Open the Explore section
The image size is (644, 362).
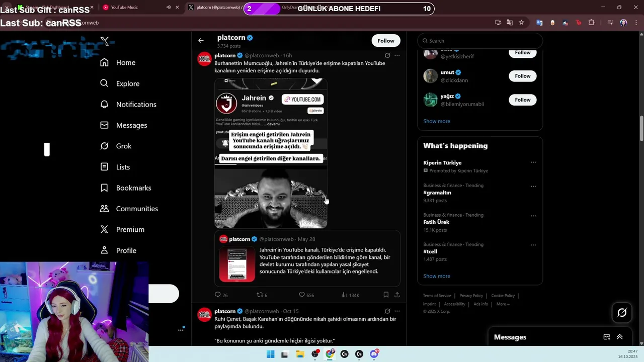point(120,83)
